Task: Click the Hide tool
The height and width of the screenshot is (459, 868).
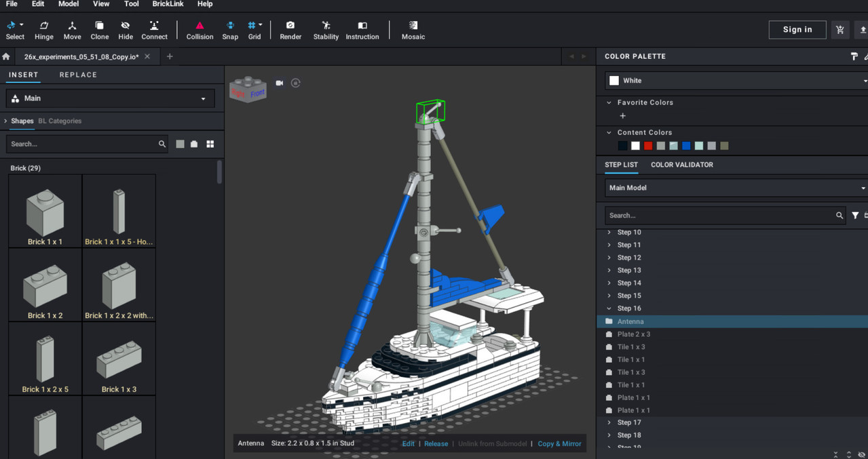Action: pos(126,31)
